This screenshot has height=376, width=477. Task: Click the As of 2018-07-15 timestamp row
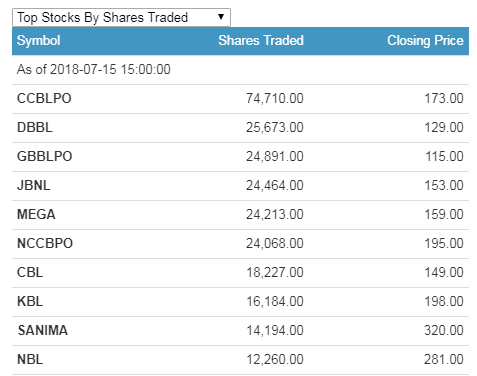coord(240,70)
